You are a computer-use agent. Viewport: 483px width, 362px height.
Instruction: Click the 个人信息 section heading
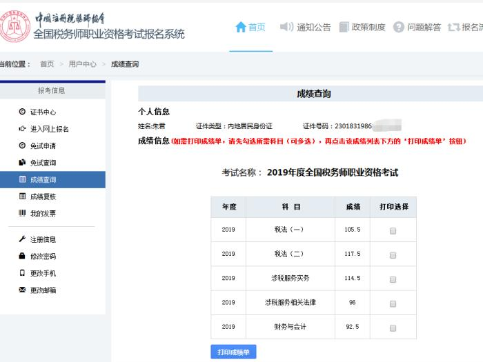154,112
